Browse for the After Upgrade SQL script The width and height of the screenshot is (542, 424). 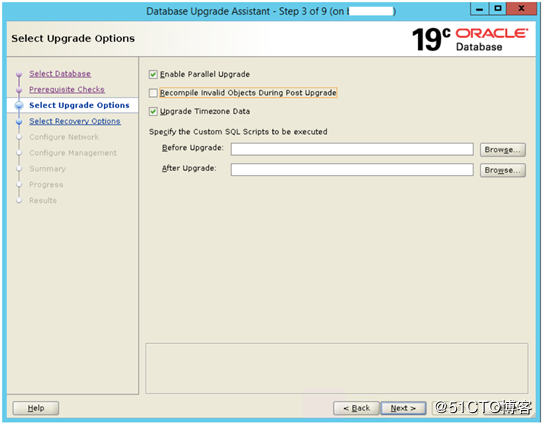pos(503,170)
